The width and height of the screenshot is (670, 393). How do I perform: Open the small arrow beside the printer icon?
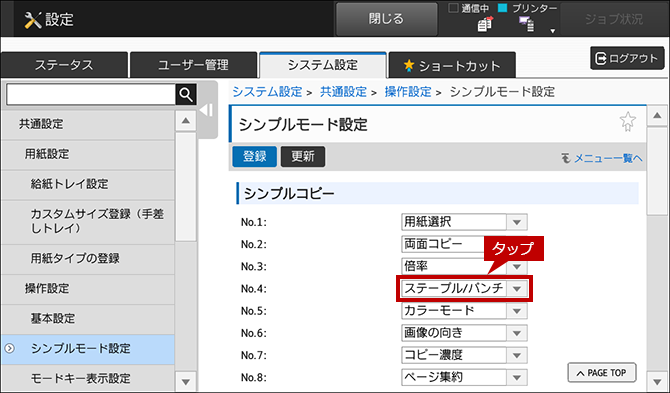[552, 31]
